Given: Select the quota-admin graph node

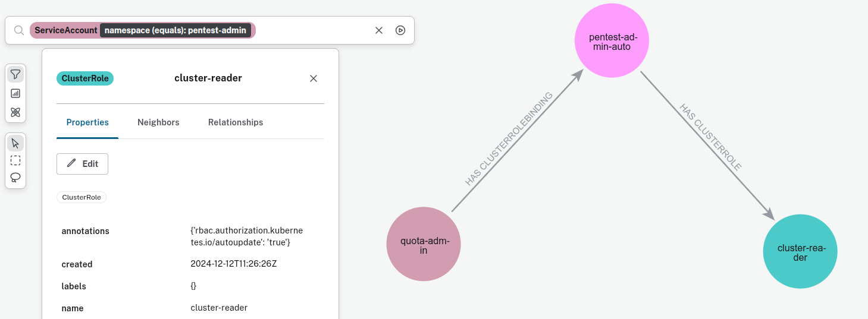Looking at the screenshot, I should pos(424,244).
